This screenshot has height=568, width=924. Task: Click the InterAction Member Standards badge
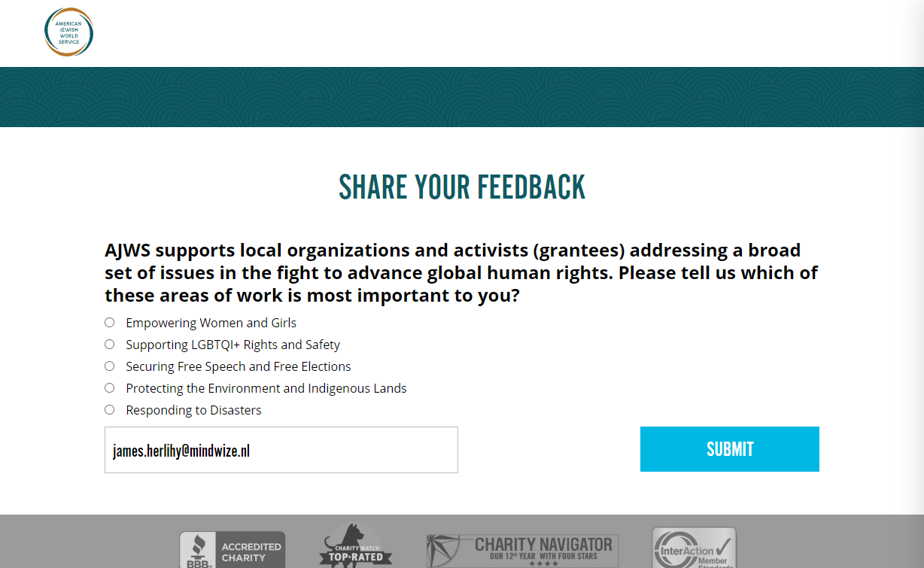694,549
